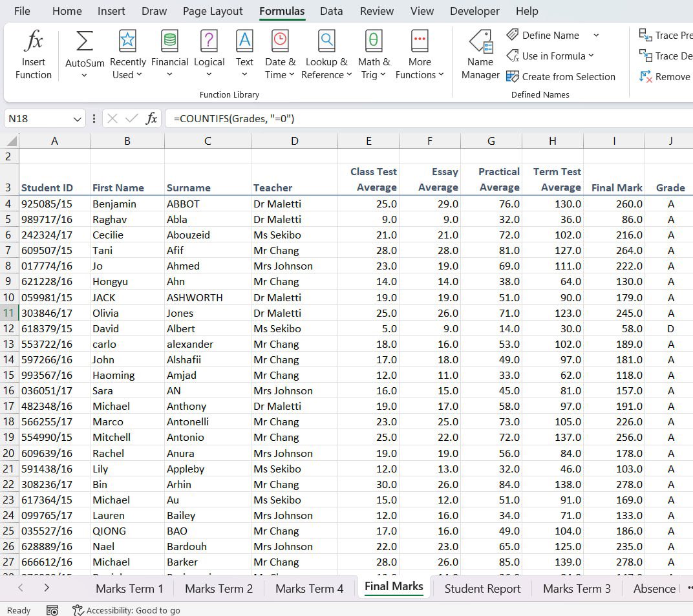Click Trace Dependents icon
Image resolution: width=693 pixels, height=616 pixels.
click(645, 56)
